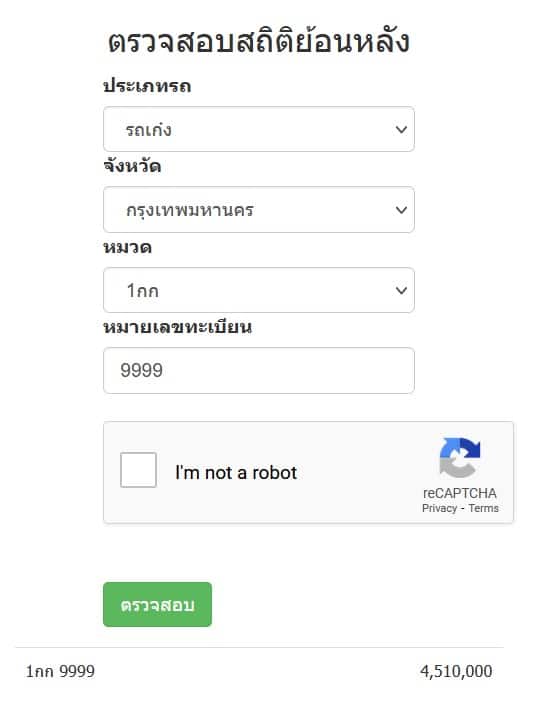Click the ประเภทรถ field label
Screen dimensions: 546x703
(x=147, y=85)
